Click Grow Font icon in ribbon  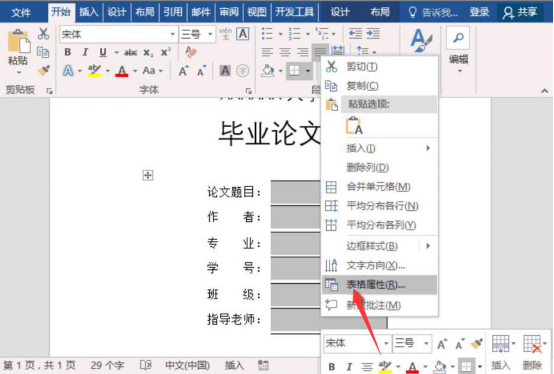click(183, 71)
